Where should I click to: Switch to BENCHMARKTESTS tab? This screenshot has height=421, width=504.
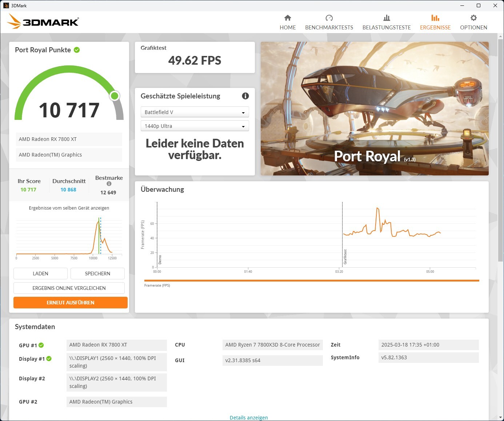tap(329, 23)
